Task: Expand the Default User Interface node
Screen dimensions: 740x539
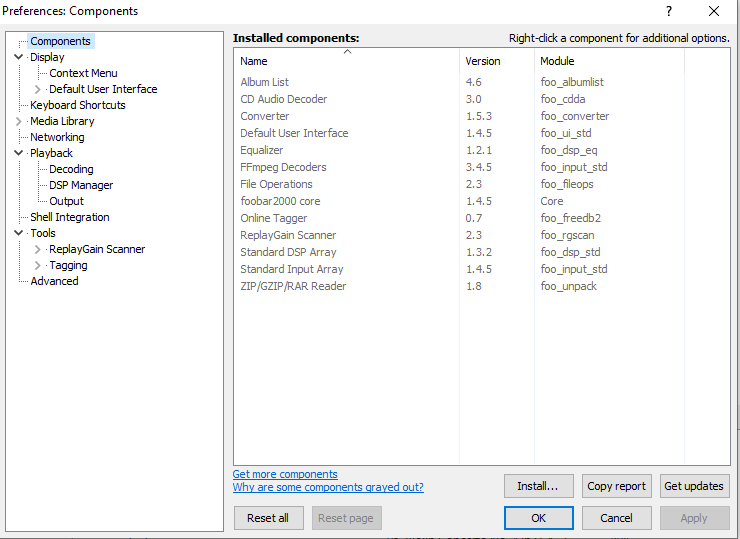Action: (37, 89)
